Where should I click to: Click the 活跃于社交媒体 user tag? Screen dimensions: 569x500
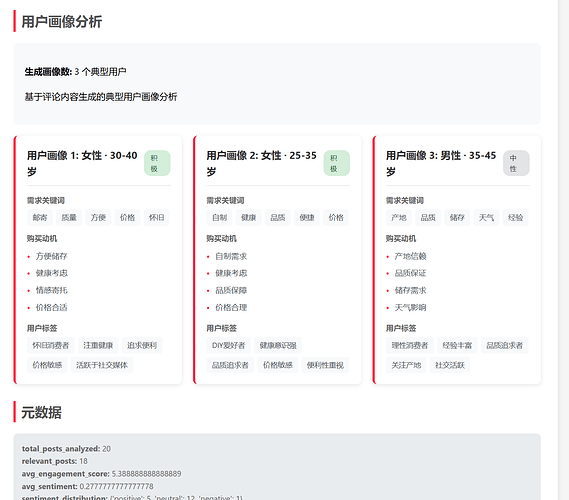coord(102,365)
